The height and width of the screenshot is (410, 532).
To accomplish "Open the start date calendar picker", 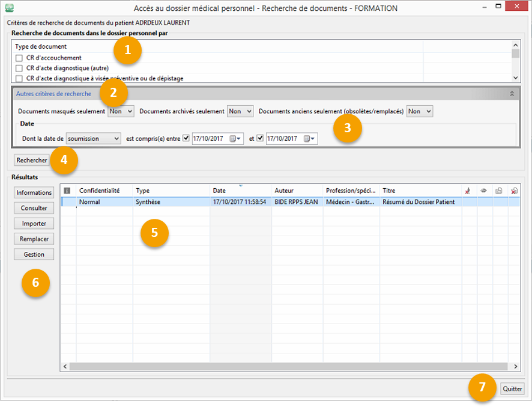I will pos(234,138).
